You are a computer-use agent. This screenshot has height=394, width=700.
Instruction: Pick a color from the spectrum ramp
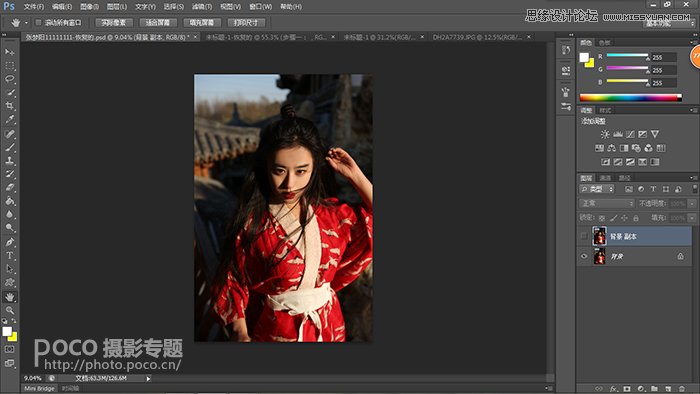pos(630,98)
